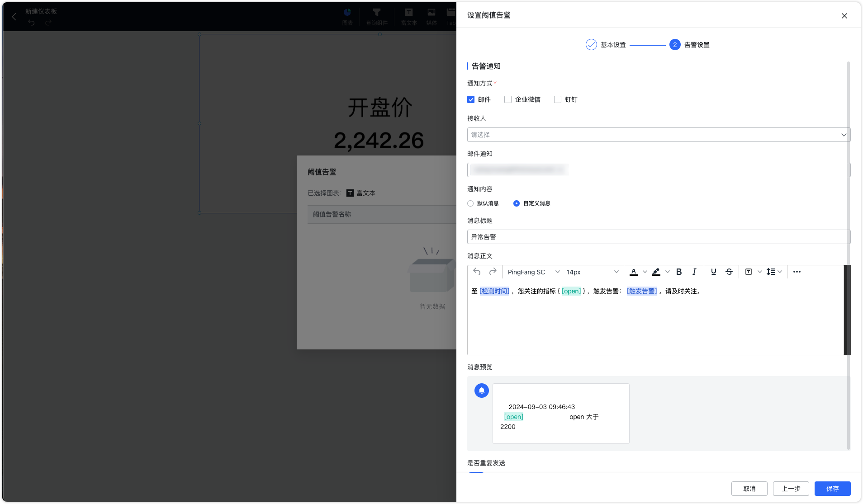Click the 2,242.26 value on dashboard canvas

point(379,141)
